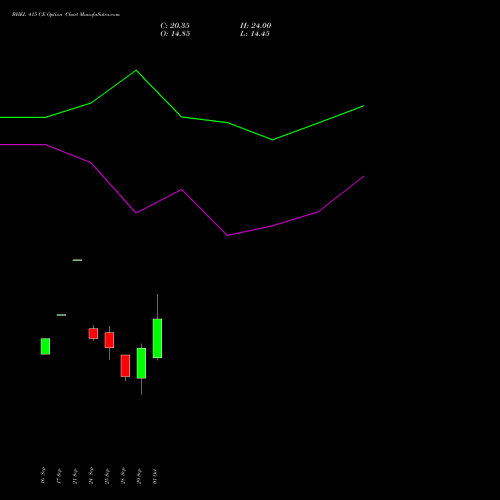
Task: Click the green indicator line
Action: coord(182,117)
